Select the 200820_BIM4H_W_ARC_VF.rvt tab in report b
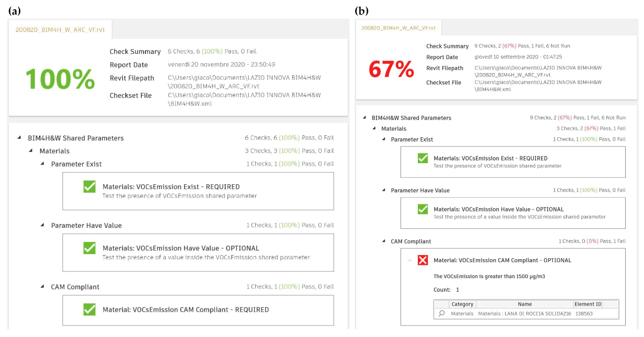The height and width of the screenshot is (337, 644). coord(398,28)
